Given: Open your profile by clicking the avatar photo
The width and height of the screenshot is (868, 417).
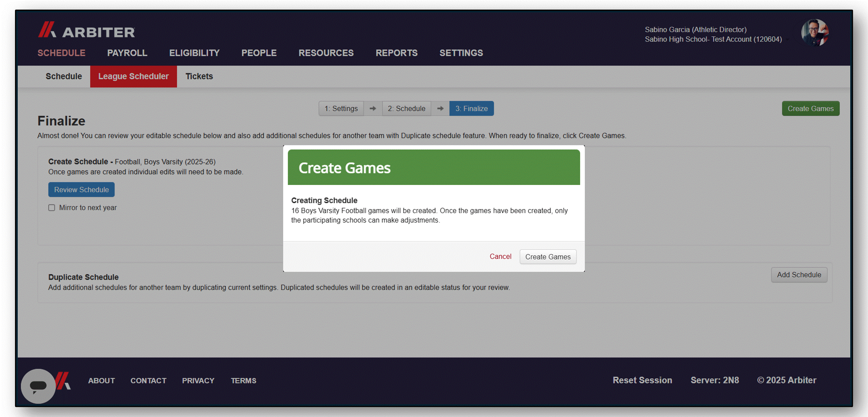Looking at the screenshot, I should [x=815, y=33].
